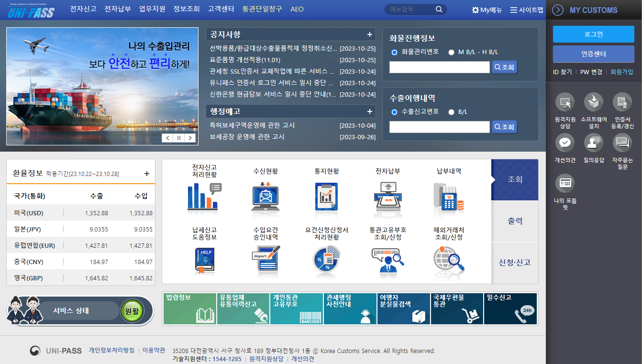The height and width of the screenshot is (364, 642).
Task: Click the 수출이행내역 number input field
Action: pyautogui.click(x=440, y=127)
